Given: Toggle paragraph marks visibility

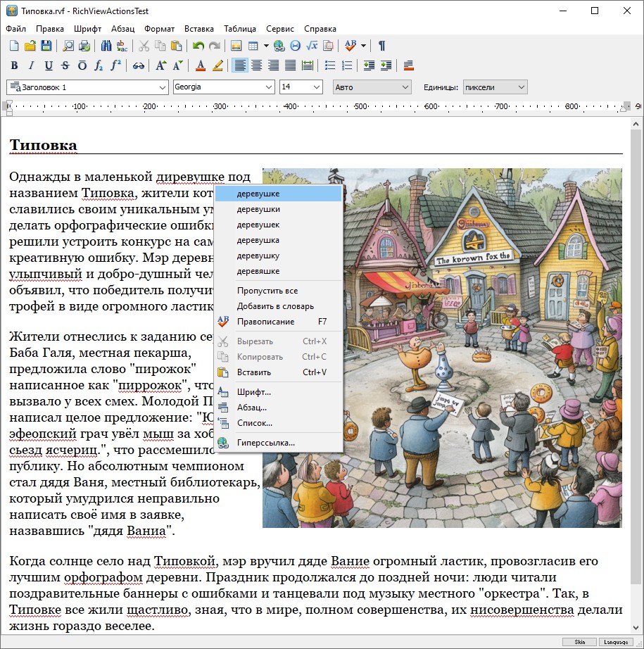Looking at the screenshot, I should point(380,45).
